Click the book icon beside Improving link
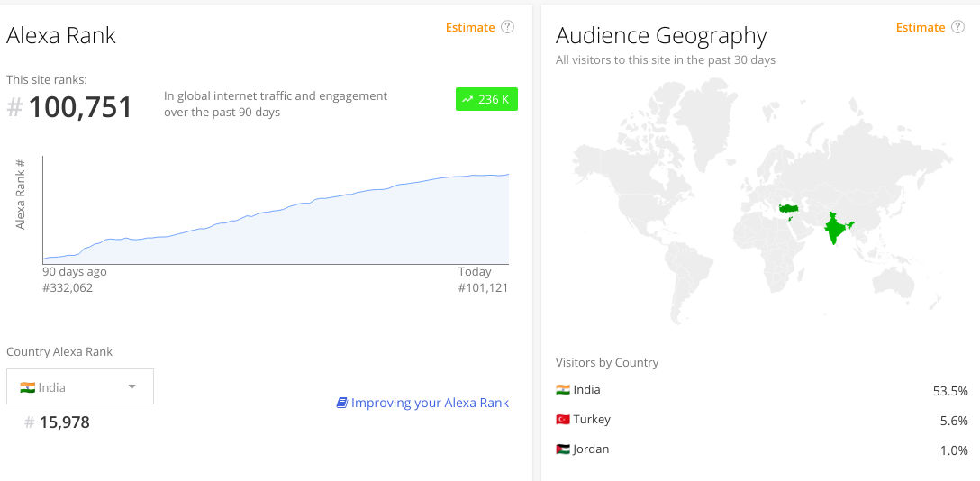980x481 pixels. (x=342, y=403)
